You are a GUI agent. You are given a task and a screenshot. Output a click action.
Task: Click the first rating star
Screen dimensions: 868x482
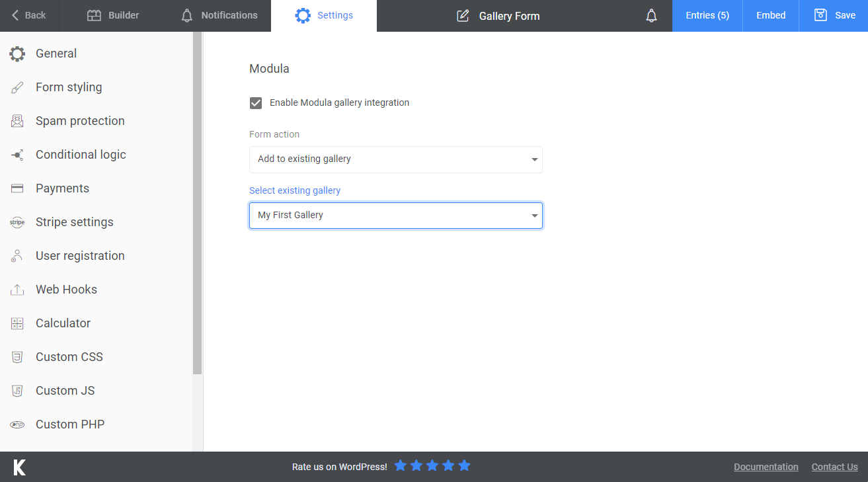400,465
